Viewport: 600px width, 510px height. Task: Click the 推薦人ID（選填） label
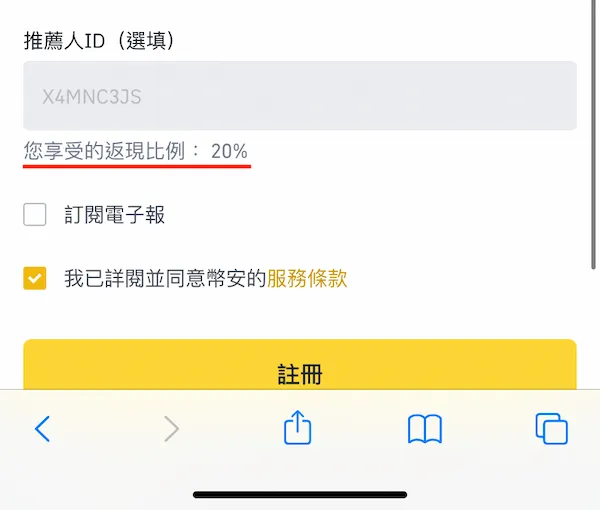click(x=99, y=41)
